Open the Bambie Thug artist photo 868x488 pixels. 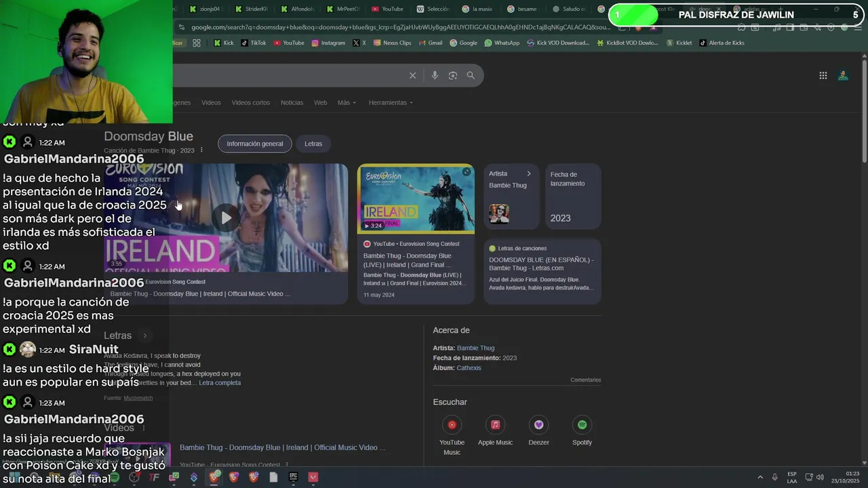point(499,213)
